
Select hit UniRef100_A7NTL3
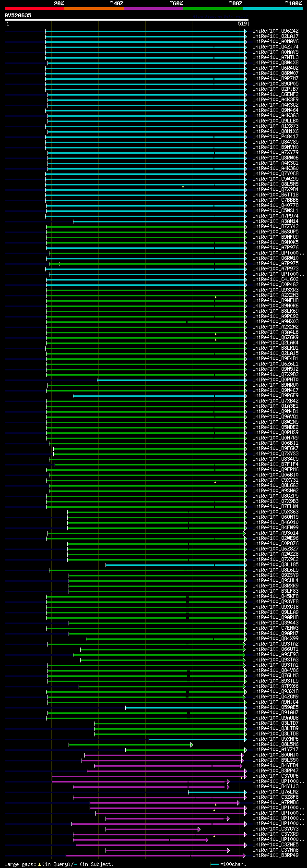tap(275, 58)
